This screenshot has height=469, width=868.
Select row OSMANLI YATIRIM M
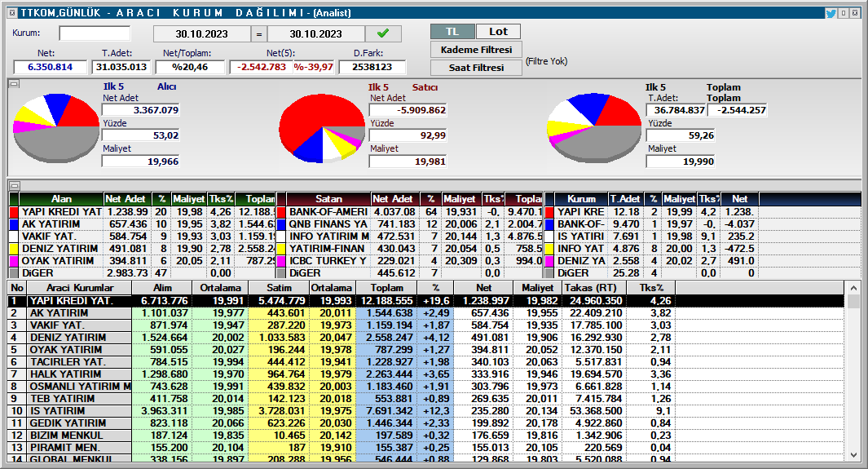[x=426, y=386]
